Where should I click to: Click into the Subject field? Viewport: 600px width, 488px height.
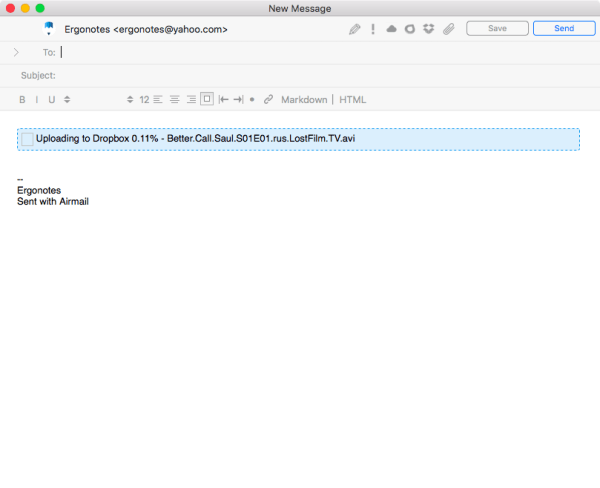(x=300, y=76)
